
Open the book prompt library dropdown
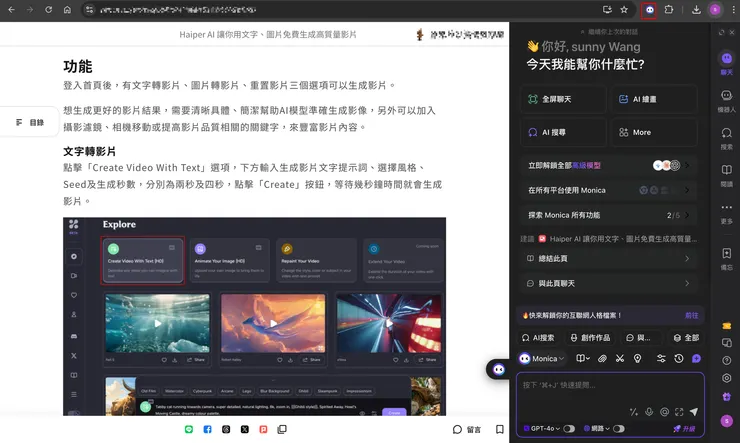pos(583,359)
